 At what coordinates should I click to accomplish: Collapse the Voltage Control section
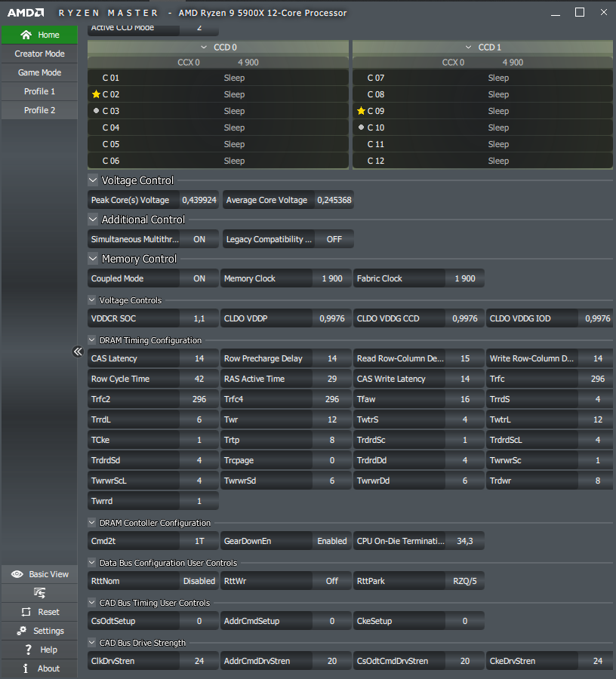(x=93, y=180)
